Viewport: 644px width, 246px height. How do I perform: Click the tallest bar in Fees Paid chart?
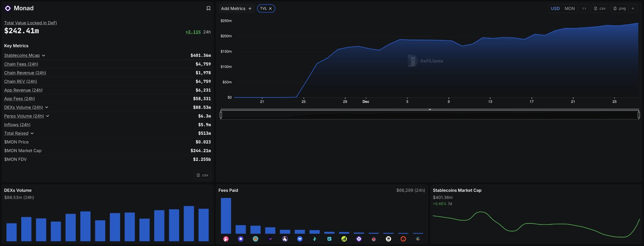coord(226,215)
